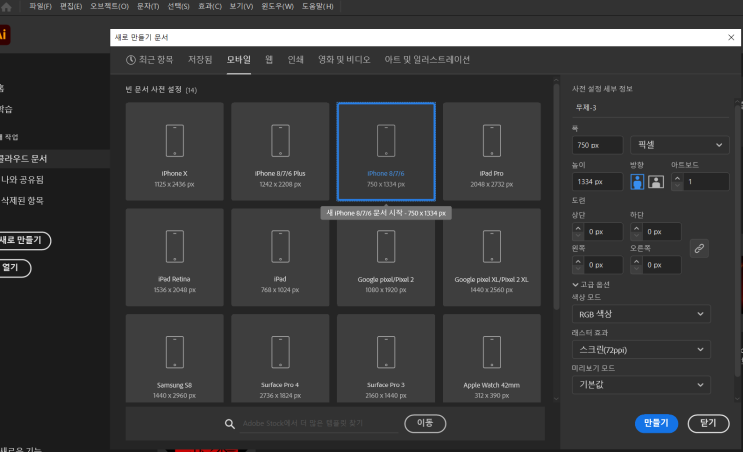Choose the Surface Pro 4 preset
The height and width of the screenshot is (452, 743).
coord(280,359)
